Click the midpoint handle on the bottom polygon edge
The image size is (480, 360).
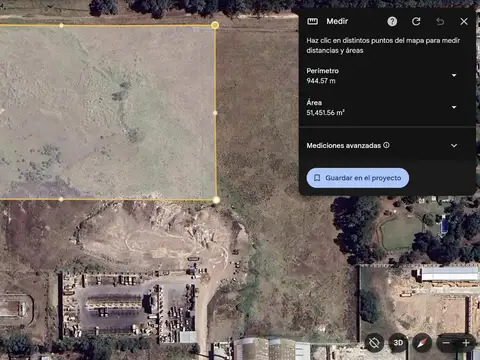(x=61, y=199)
